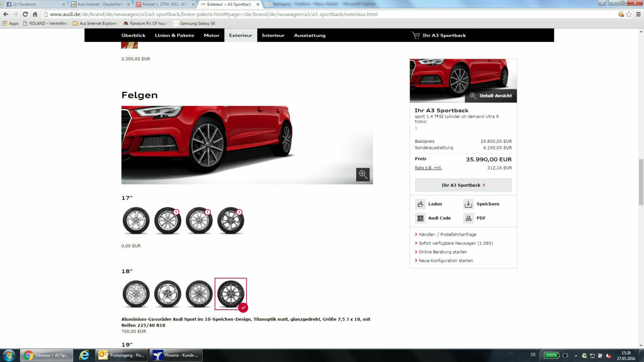Screen dimensions: 644x362
Task: Switch to the Interieur tab
Action: tap(273, 35)
